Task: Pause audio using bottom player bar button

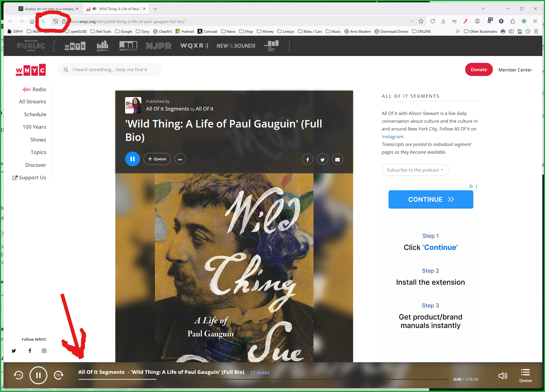Action: click(38, 375)
